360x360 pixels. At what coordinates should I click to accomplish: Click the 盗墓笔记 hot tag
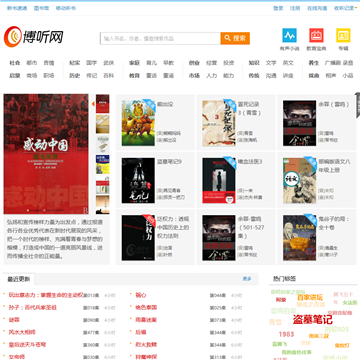(313, 320)
